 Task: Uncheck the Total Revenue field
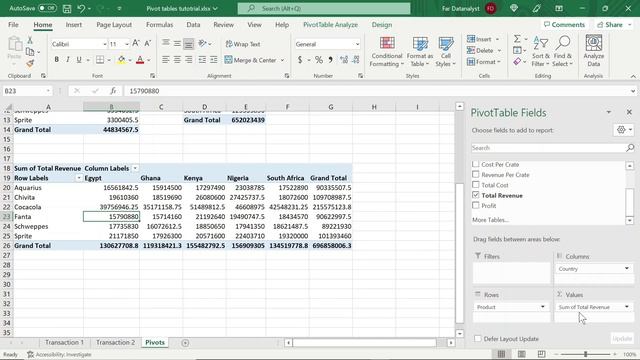pyautogui.click(x=476, y=195)
